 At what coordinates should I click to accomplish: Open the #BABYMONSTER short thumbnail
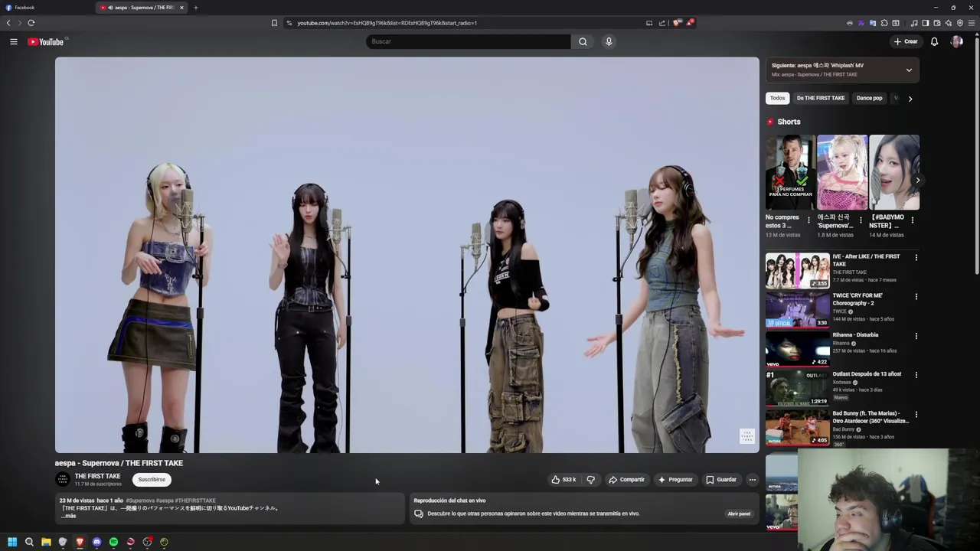[x=894, y=172]
